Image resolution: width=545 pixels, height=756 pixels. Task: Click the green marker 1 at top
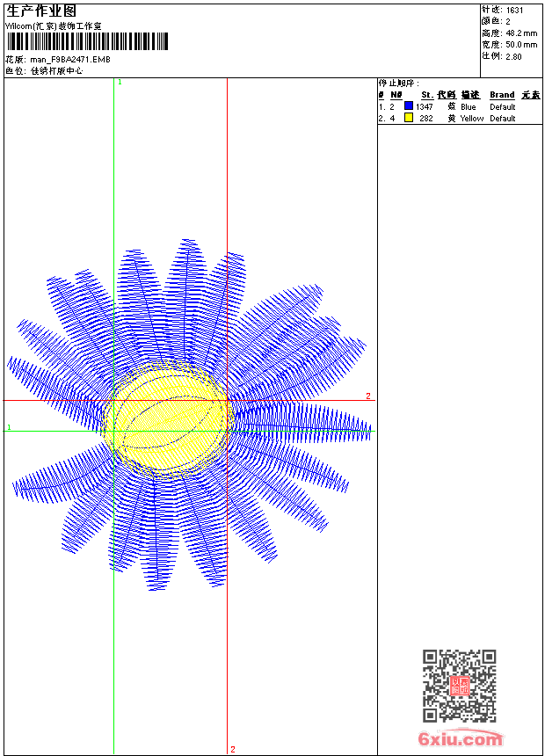(120, 82)
